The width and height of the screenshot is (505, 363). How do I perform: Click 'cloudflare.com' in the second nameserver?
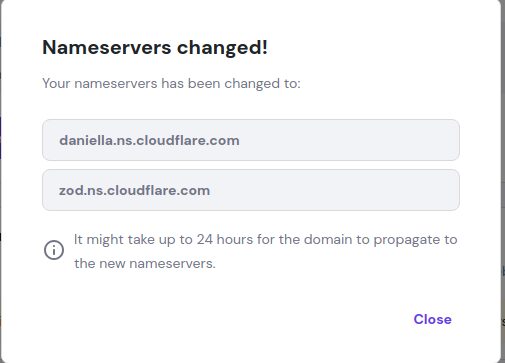pyautogui.click(x=158, y=190)
